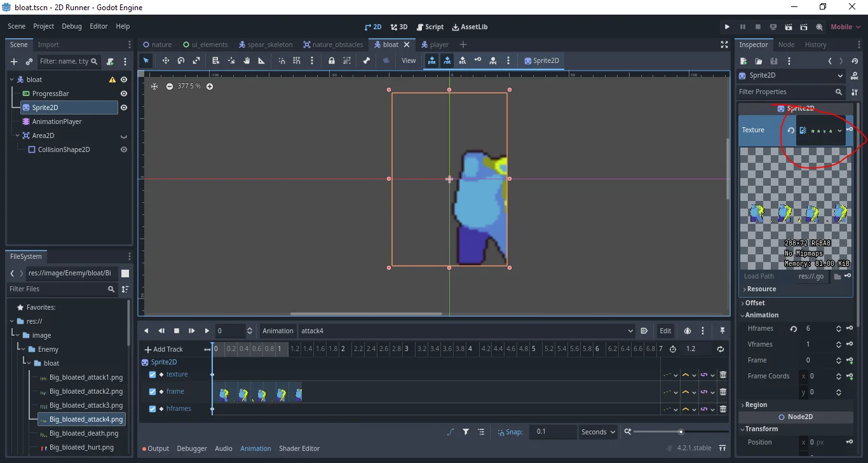
Task: Click the Add new node plus icon
Action: (14, 62)
